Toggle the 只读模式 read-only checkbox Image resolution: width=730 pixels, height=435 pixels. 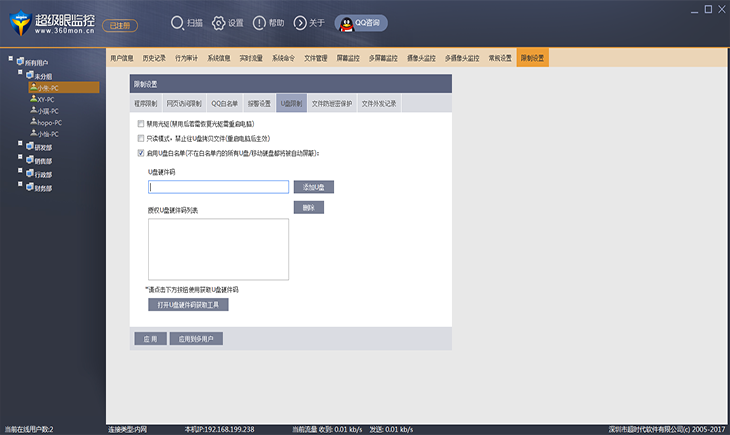coord(141,138)
